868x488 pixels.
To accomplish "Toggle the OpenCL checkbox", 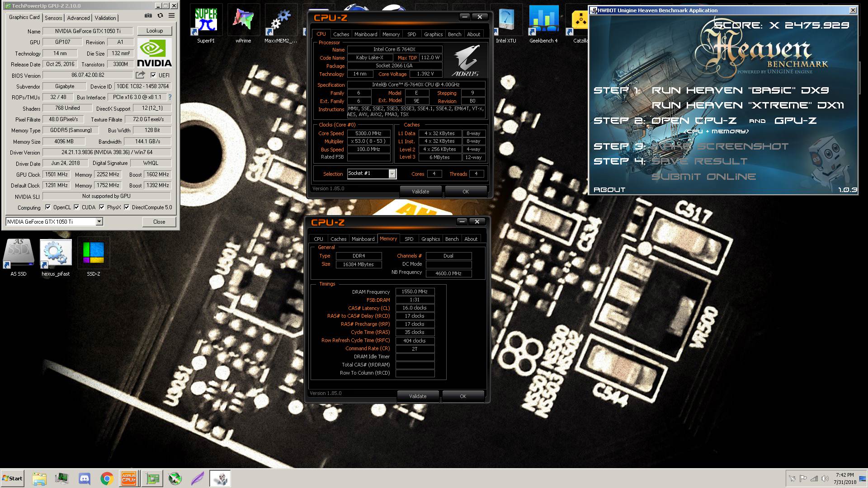I will click(x=48, y=207).
